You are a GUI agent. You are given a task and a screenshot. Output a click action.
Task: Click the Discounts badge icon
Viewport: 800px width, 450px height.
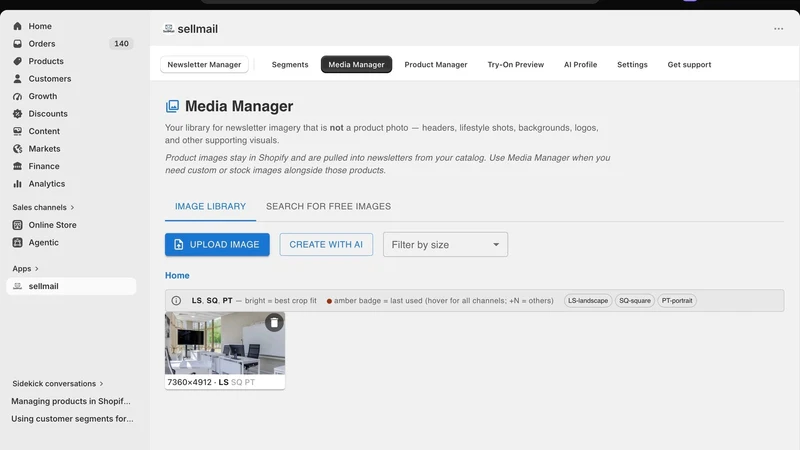pos(17,114)
